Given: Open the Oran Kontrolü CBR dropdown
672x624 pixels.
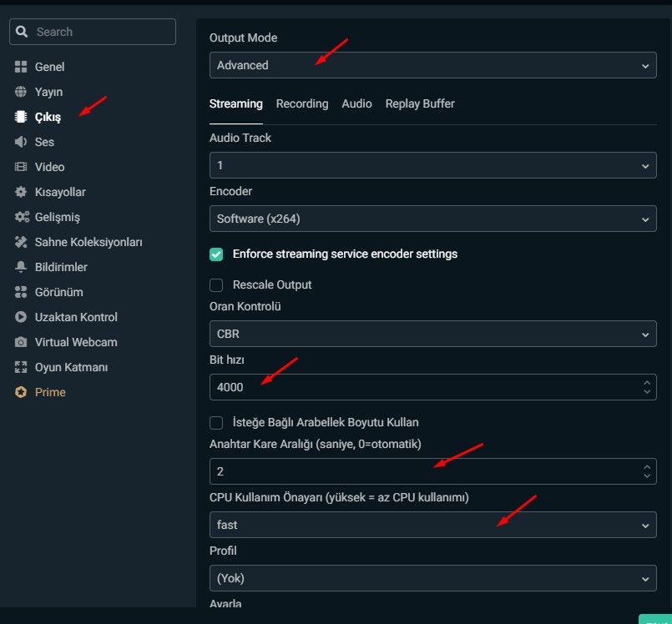Looking at the screenshot, I should tap(432, 334).
